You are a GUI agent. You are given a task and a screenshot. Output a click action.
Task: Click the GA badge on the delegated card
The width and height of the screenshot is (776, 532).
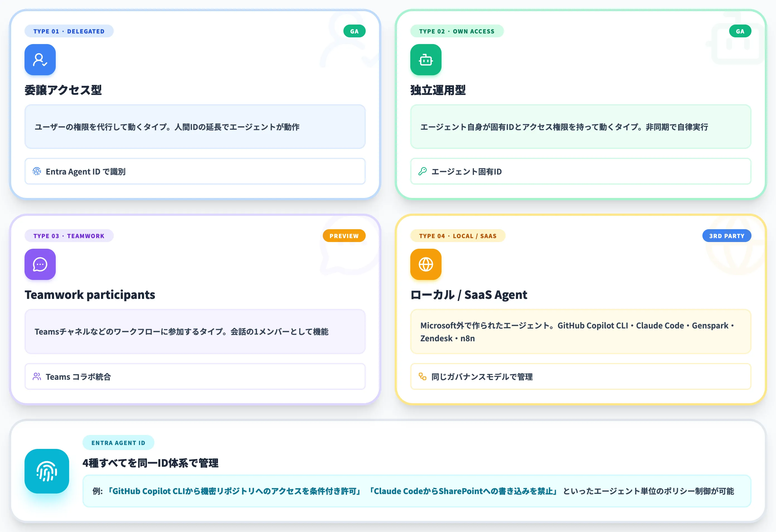(x=354, y=31)
